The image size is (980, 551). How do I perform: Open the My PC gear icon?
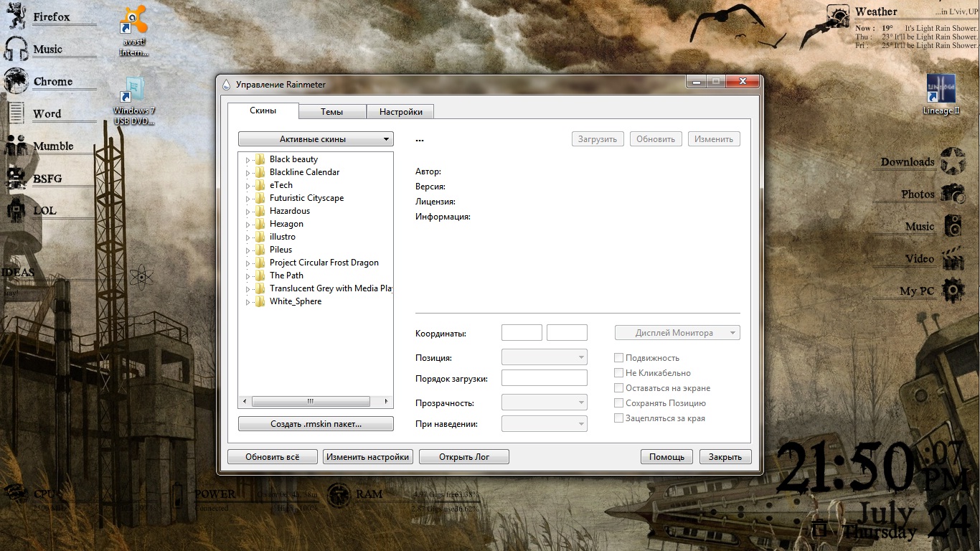coord(953,291)
